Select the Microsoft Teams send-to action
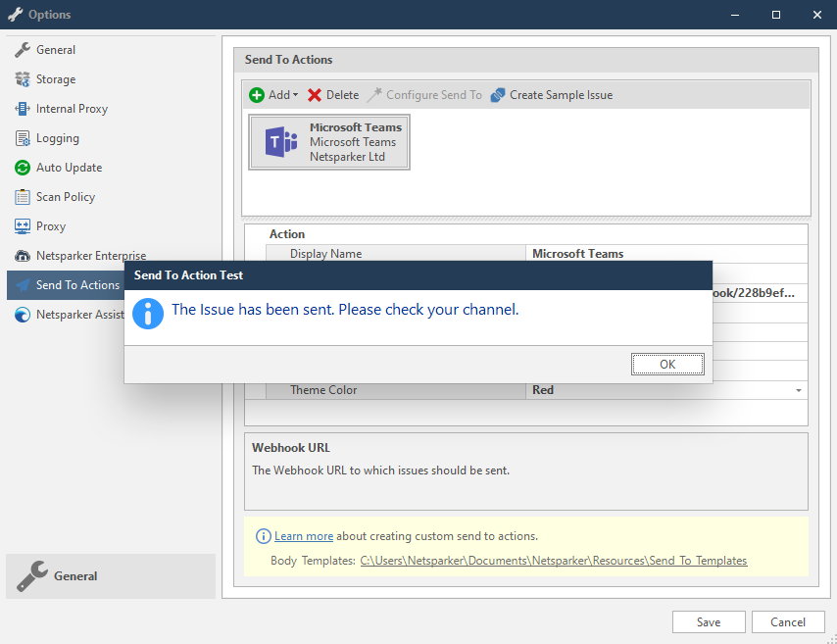This screenshot has width=837, height=644. (328, 141)
